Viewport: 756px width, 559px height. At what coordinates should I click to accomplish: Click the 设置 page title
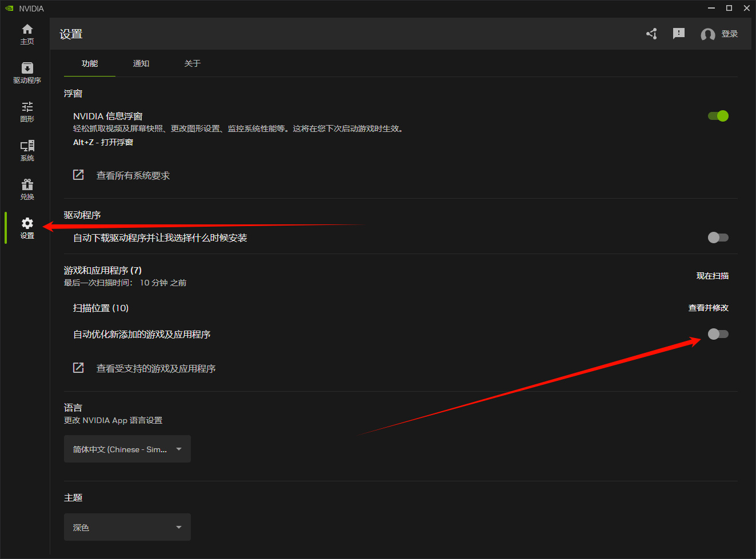click(71, 34)
